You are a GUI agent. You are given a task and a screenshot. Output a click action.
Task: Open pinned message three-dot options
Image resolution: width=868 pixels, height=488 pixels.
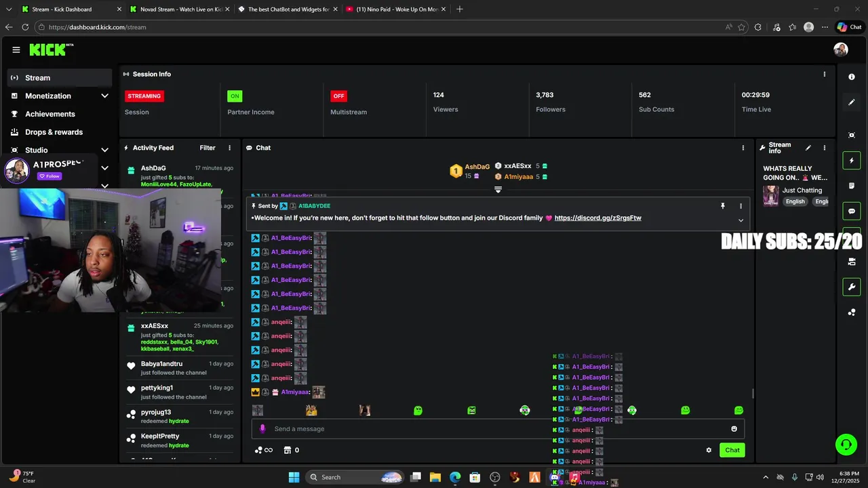coord(741,206)
